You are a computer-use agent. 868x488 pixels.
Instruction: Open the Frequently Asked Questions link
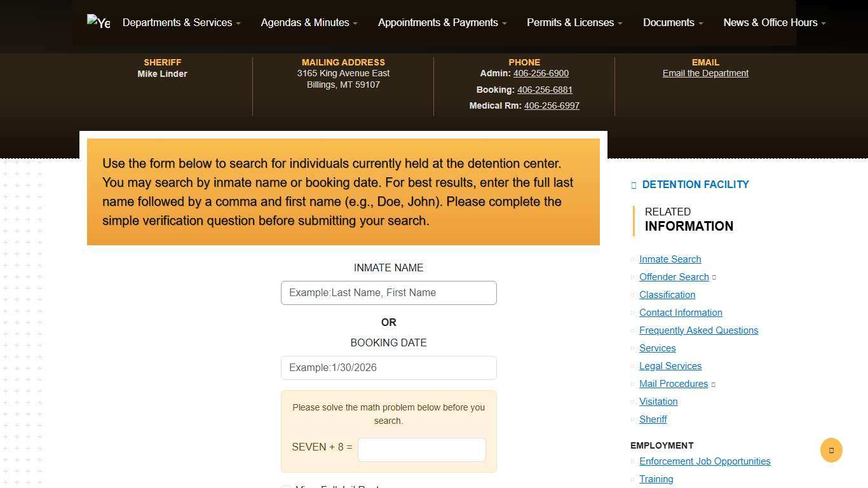click(x=698, y=330)
